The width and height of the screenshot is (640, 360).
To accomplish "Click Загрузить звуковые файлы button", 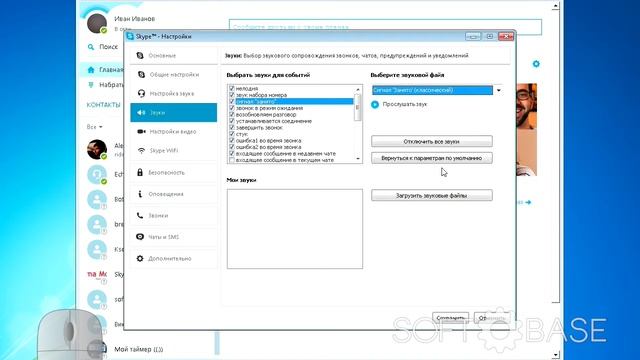I will (x=431, y=196).
